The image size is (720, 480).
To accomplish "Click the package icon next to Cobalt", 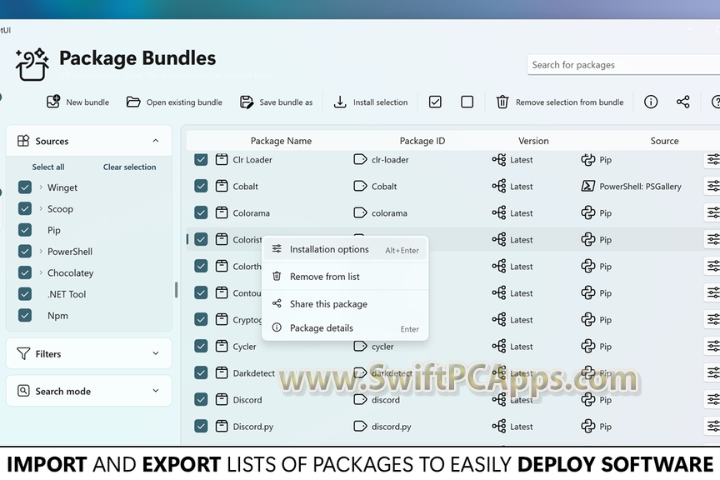I will [222, 186].
